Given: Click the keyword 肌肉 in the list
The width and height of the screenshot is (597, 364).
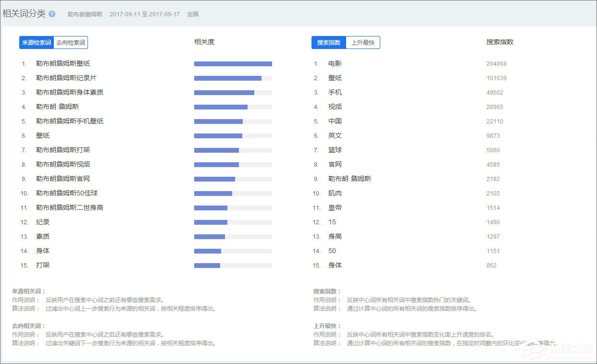Looking at the screenshot, I should [335, 193].
